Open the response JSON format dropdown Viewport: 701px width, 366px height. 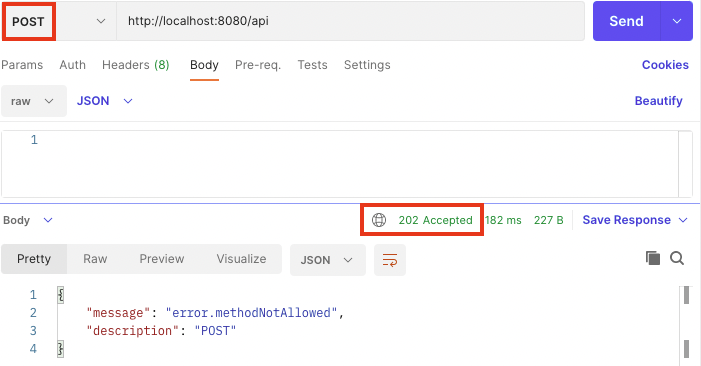pyautogui.click(x=328, y=260)
